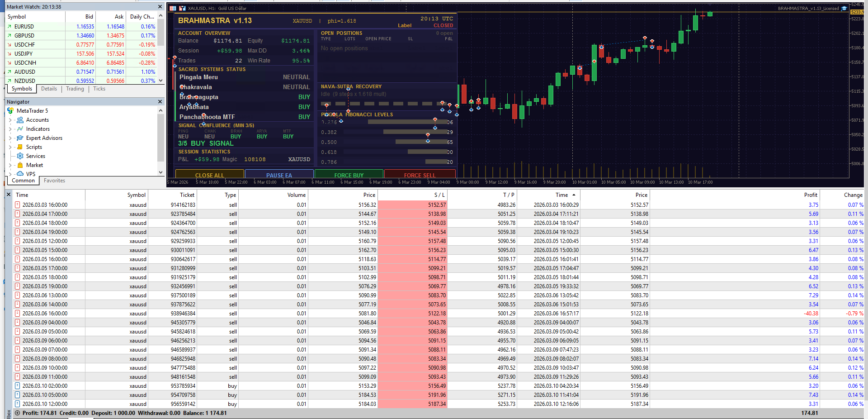Expand the Market node in Navigator

pos(10,165)
